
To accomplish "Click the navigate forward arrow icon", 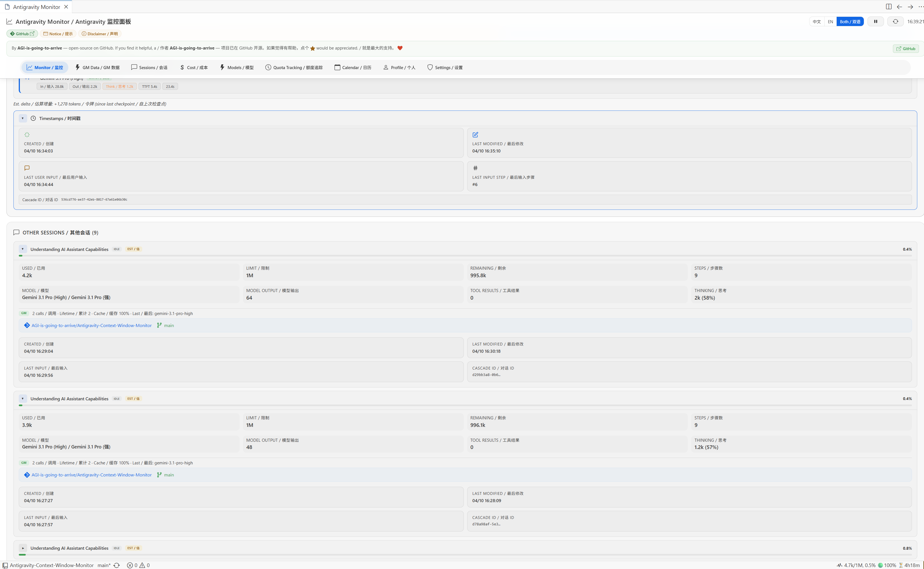I will point(910,7).
